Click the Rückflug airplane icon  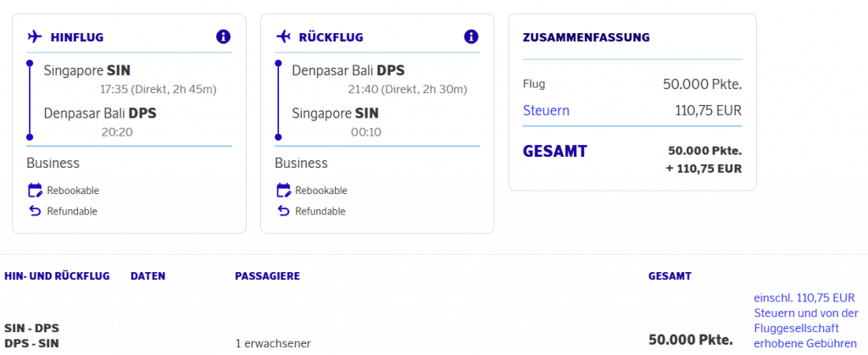point(283,36)
